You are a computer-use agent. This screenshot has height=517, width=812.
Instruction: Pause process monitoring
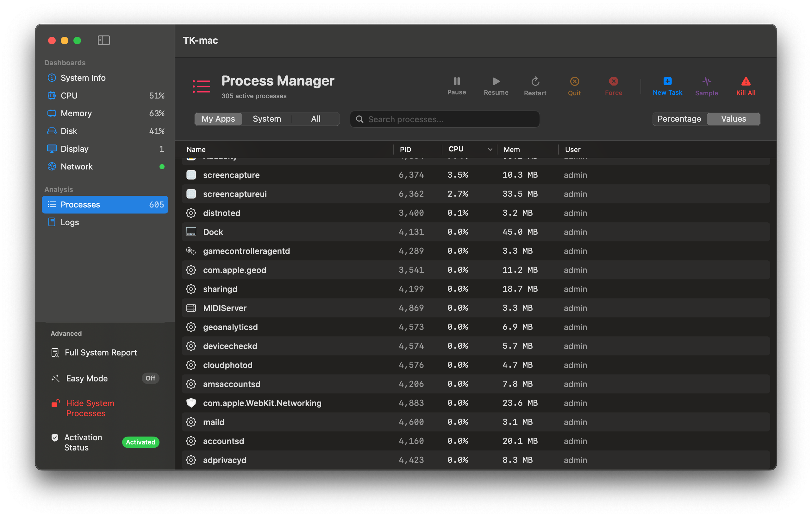pyautogui.click(x=457, y=86)
